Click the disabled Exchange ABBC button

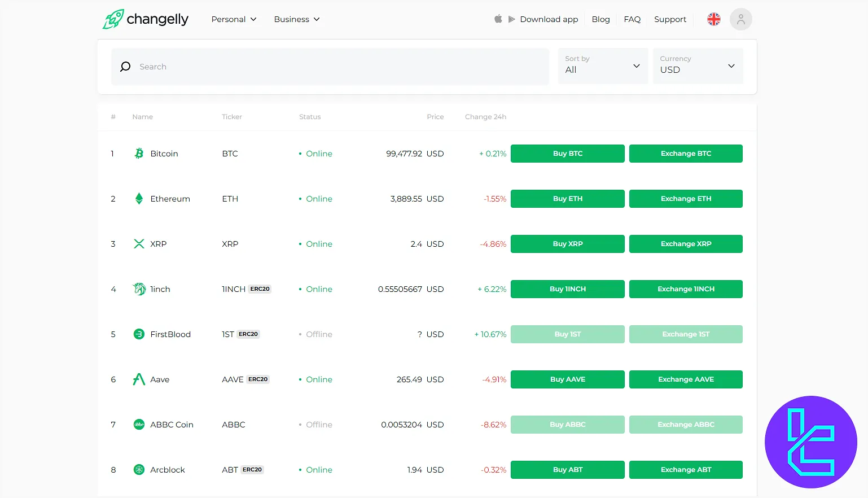tap(686, 425)
